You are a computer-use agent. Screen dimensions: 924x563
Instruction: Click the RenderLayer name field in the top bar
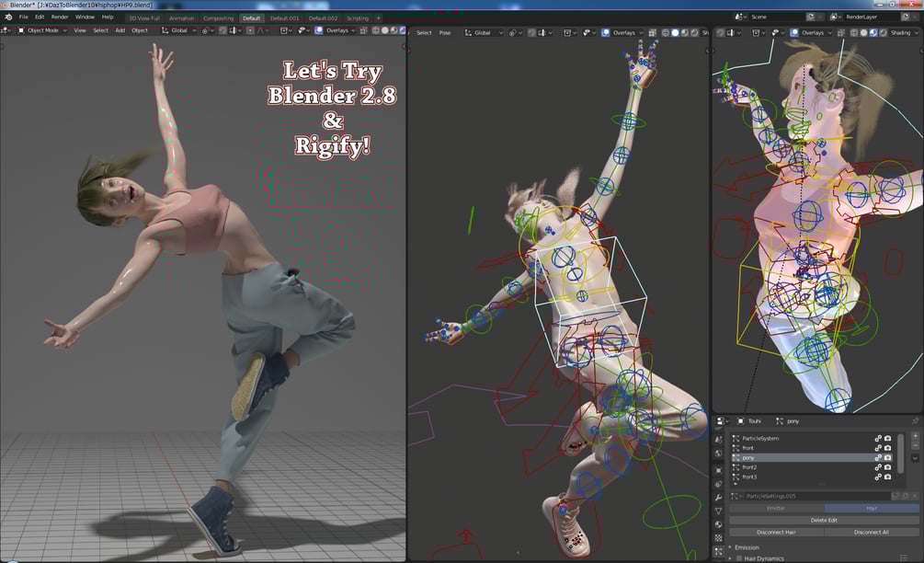871,17
